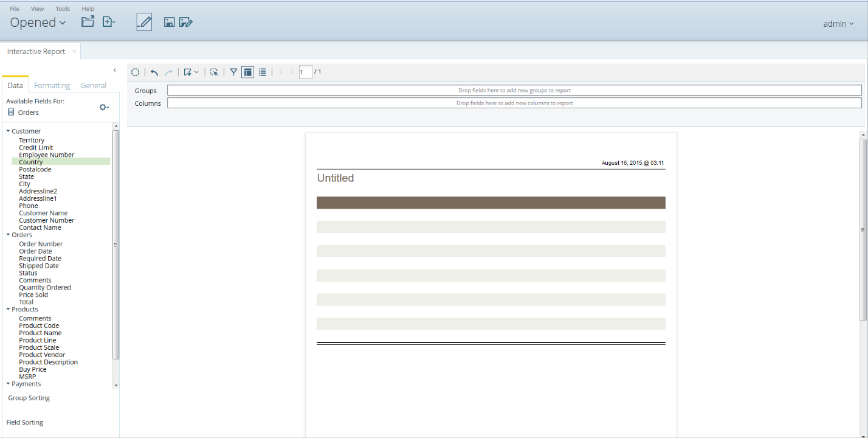This screenshot has width=868, height=438.
Task: Click the Group Sorting label
Action: [29, 398]
